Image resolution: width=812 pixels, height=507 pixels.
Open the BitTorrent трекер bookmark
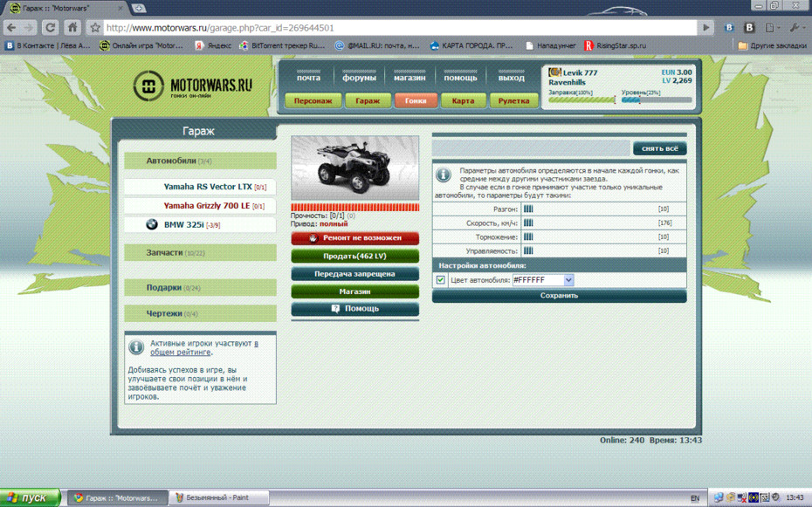282,45
